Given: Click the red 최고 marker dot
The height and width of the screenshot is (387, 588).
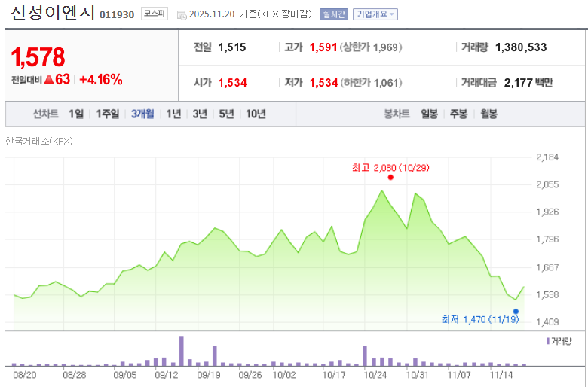Looking at the screenshot, I should tap(390, 177).
